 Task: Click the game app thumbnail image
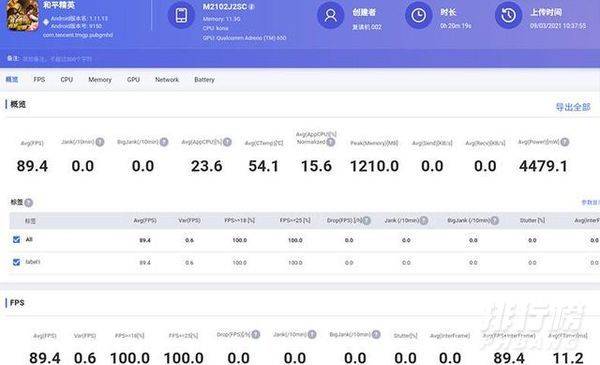point(23,15)
